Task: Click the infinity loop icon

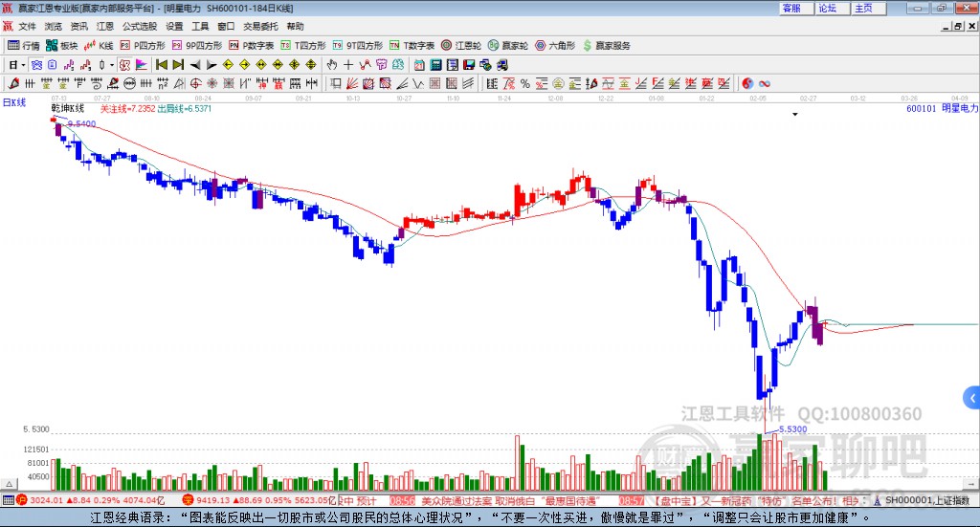Action: click(764, 83)
